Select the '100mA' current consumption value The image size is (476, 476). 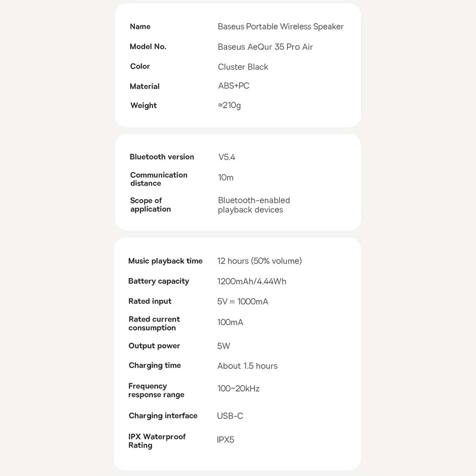230,323
